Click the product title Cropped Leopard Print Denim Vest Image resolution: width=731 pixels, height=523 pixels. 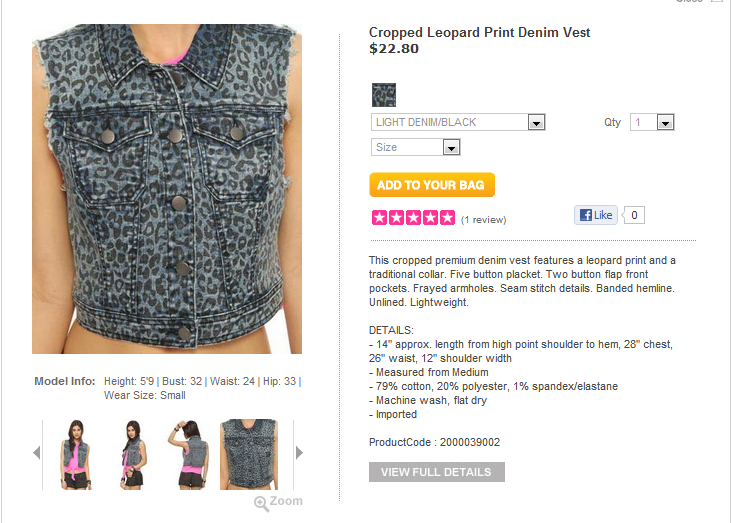coord(479,32)
